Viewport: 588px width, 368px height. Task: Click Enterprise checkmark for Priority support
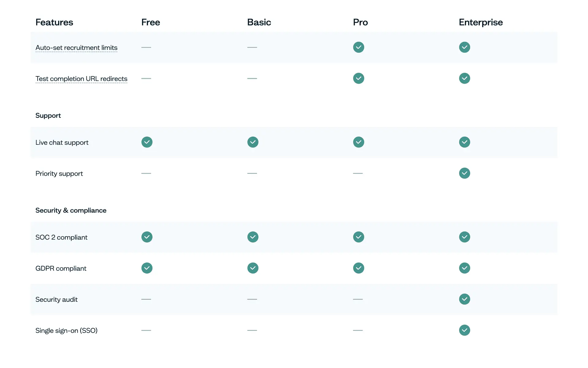pyautogui.click(x=464, y=173)
